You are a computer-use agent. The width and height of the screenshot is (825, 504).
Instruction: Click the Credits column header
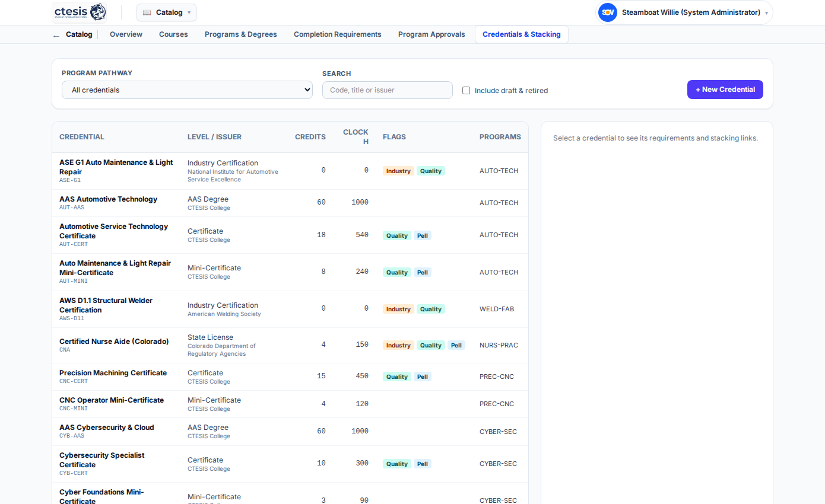(x=310, y=137)
